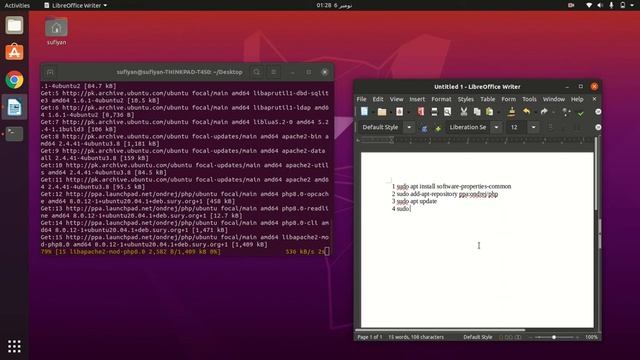Open Ubuntu Software from the dock
The height and width of the screenshot is (360, 640).
click(14, 52)
